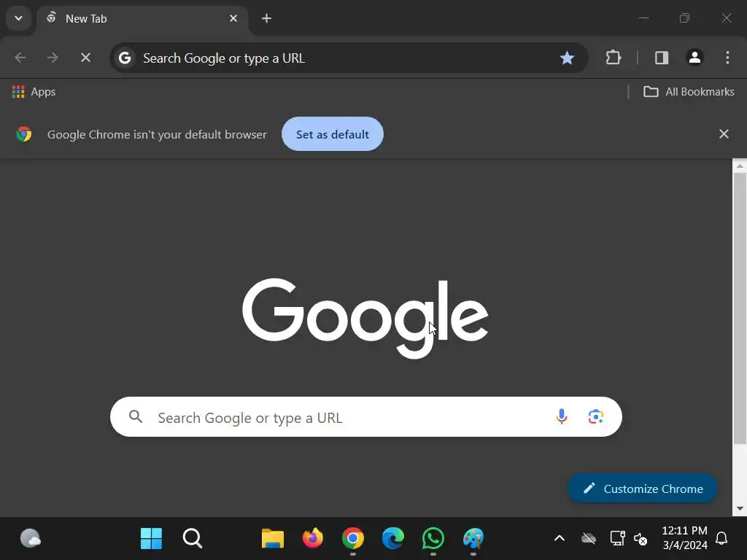Click the page scrollbar up arrow

[740, 166]
